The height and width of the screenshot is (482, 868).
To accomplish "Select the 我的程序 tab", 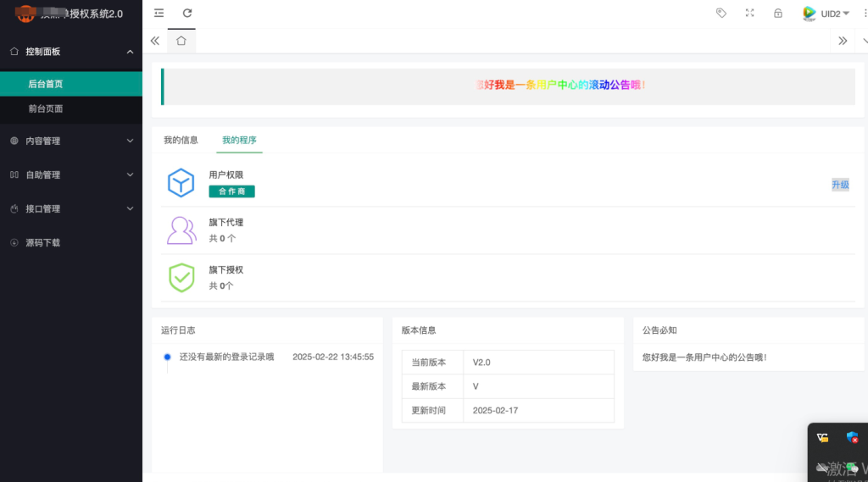I will point(239,140).
